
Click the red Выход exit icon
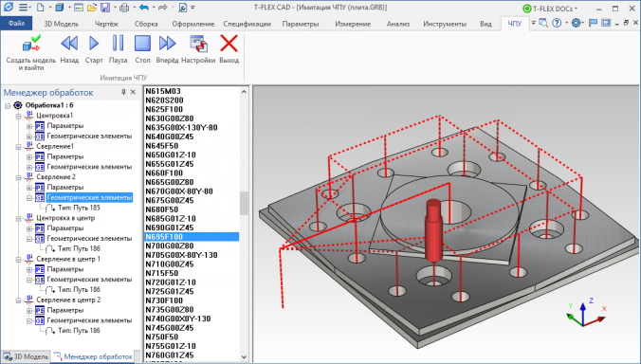tap(229, 44)
